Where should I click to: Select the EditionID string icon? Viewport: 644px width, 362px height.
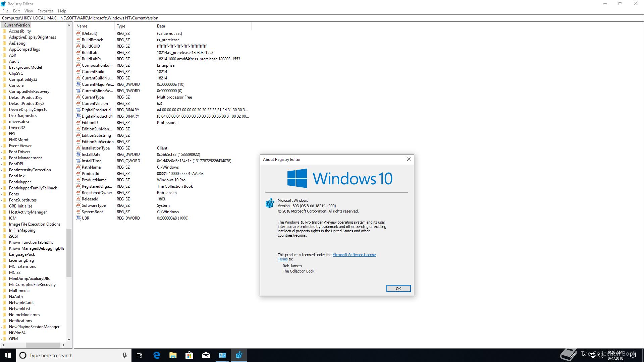(78, 122)
